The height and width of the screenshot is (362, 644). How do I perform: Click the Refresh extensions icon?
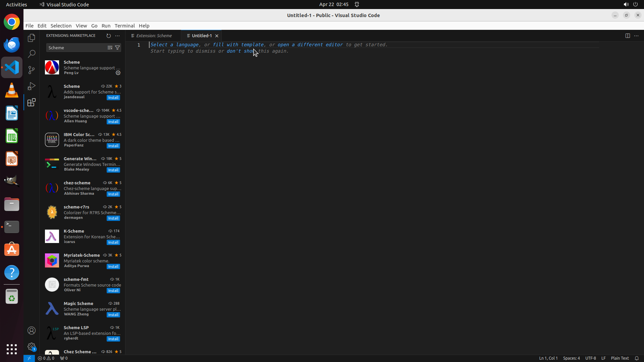[x=108, y=36]
